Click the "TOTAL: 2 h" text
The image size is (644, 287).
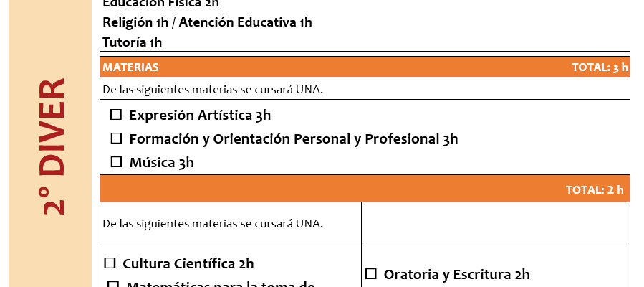pyautogui.click(x=595, y=189)
